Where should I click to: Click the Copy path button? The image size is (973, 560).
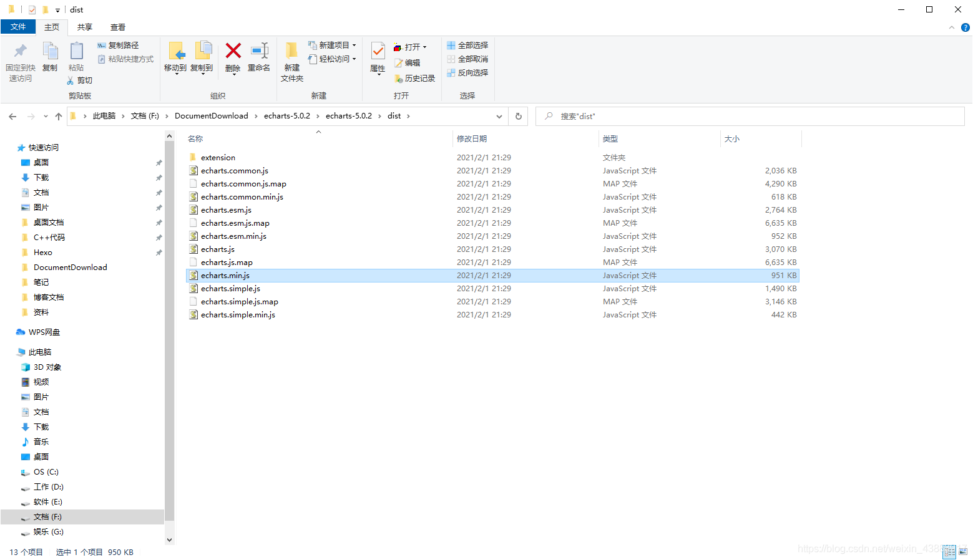[x=118, y=46]
